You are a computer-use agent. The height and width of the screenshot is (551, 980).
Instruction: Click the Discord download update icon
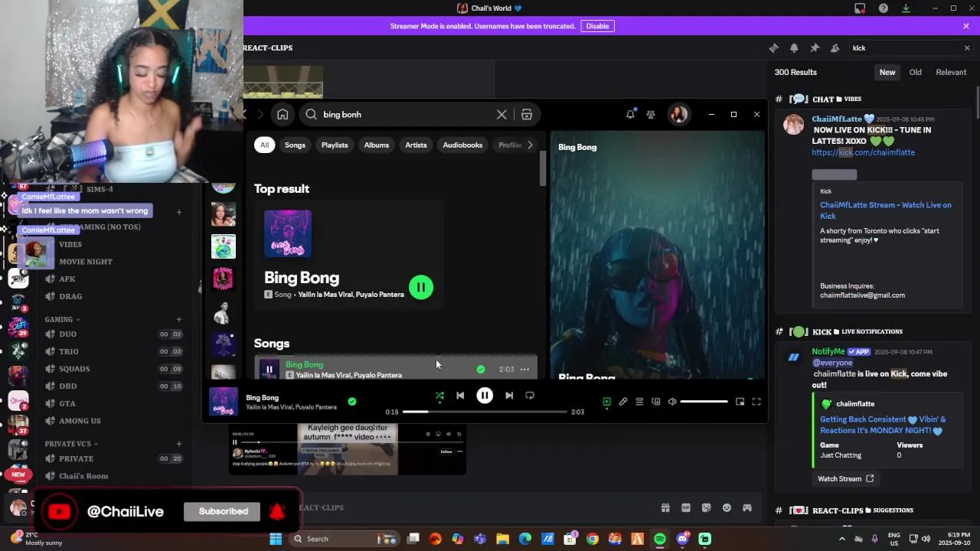pyautogui.click(x=906, y=8)
